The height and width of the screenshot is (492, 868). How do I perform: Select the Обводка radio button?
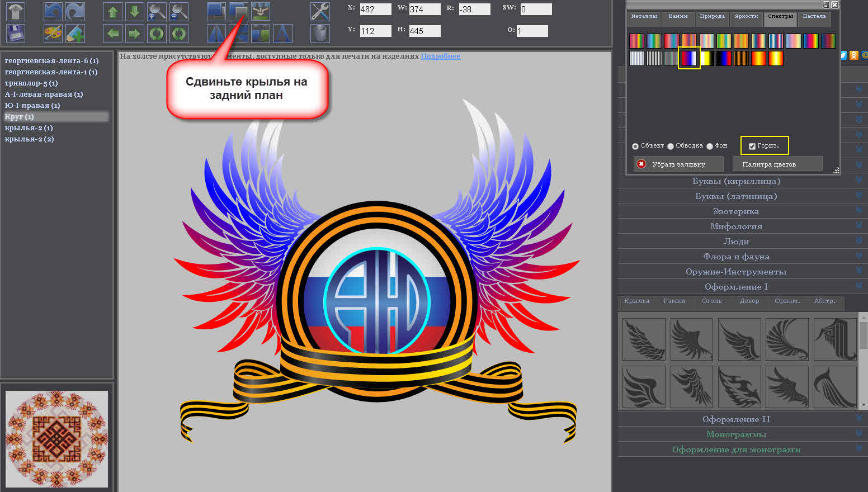pos(671,146)
